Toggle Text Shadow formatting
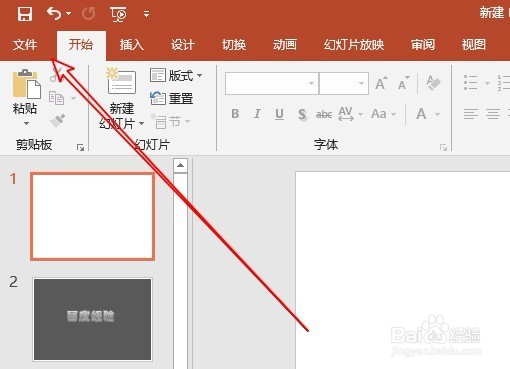This screenshot has height=369, width=510. pos(302,114)
